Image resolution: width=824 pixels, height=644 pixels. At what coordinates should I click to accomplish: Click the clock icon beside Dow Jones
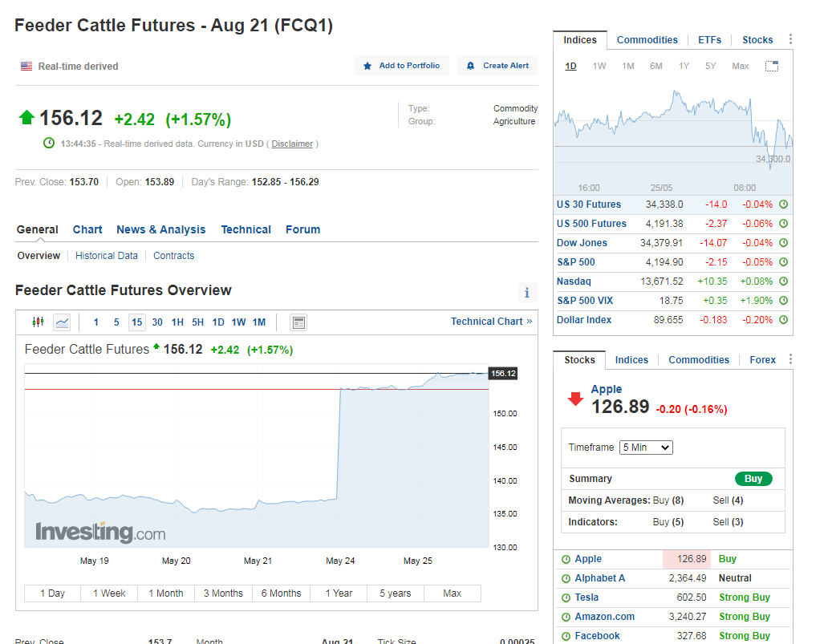tap(784, 243)
